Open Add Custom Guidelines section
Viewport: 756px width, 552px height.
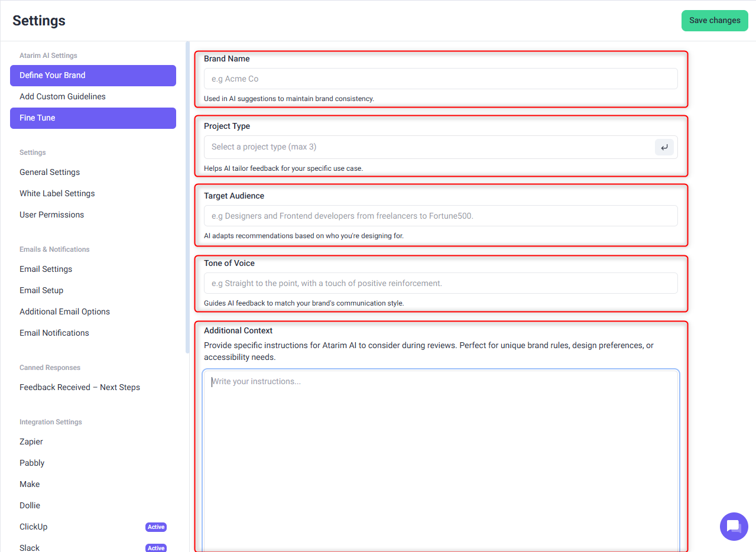63,96
